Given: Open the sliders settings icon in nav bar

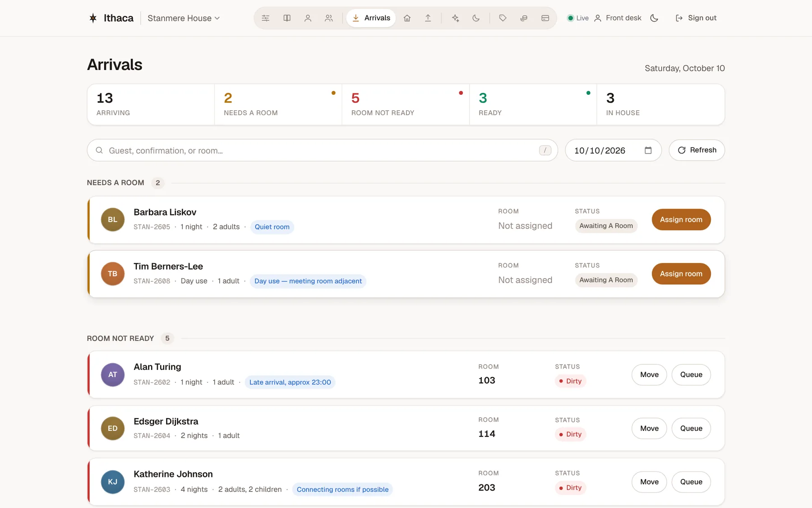Looking at the screenshot, I should 266,18.
